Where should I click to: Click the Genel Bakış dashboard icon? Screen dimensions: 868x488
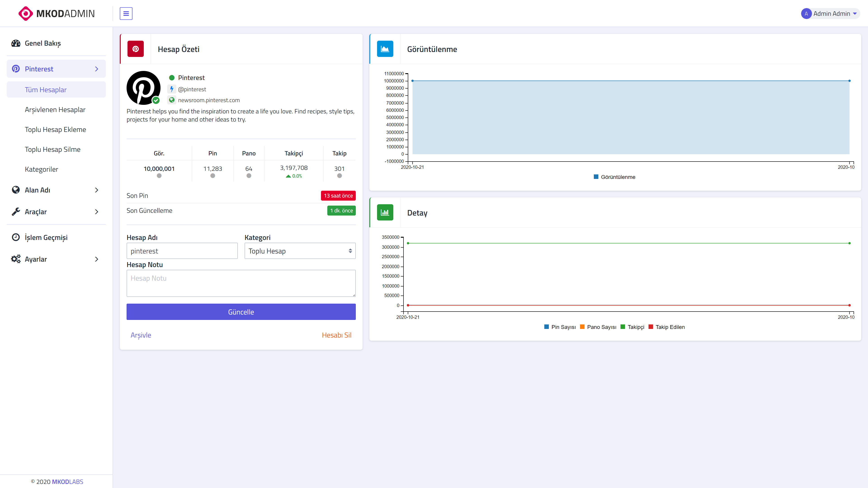(16, 43)
